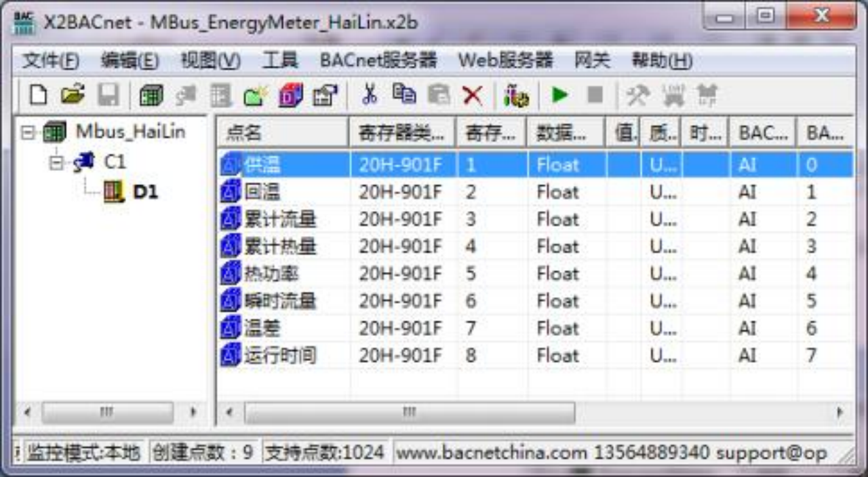Select the Mbus_HaiLin root tree item

(x=130, y=132)
